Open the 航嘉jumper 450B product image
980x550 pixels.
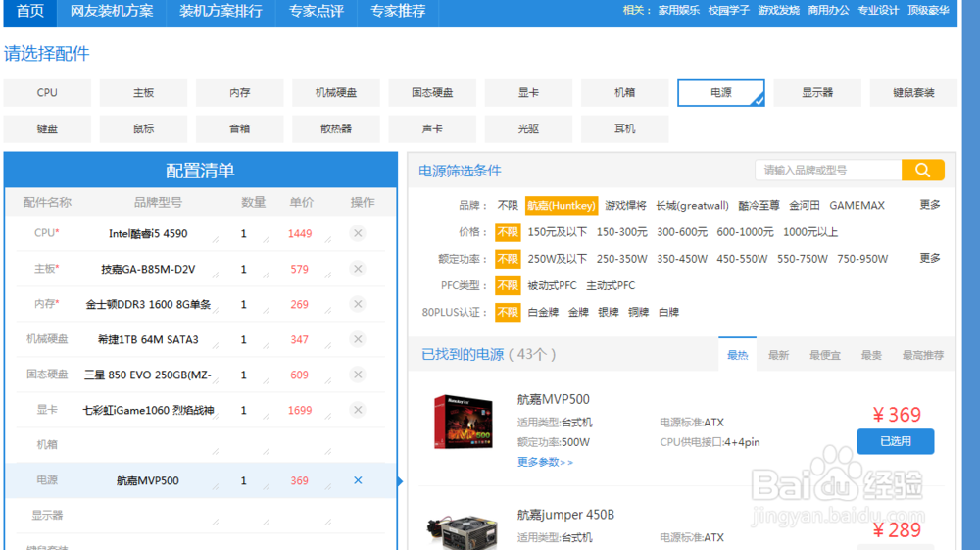tap(464, 532)
